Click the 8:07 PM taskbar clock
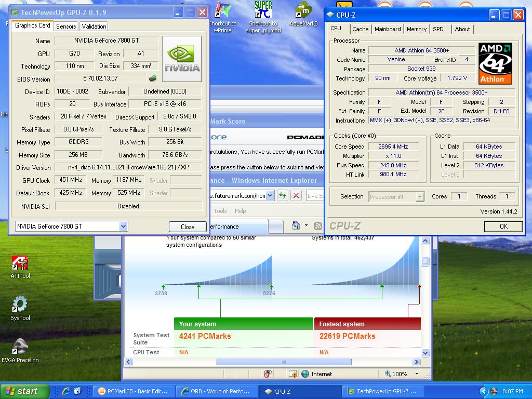This screenshot has height=399, width=532. point(513,391)
